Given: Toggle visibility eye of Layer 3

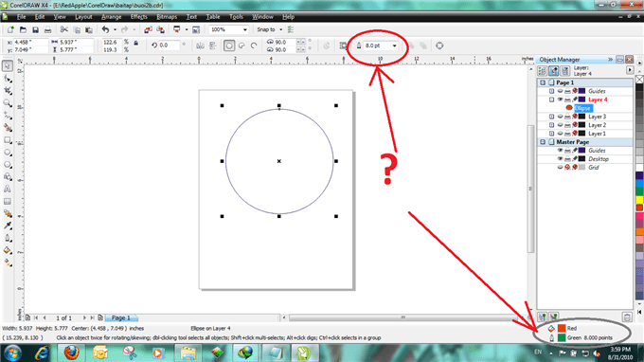Looking at the screenshot, I should tap(560, 117).
